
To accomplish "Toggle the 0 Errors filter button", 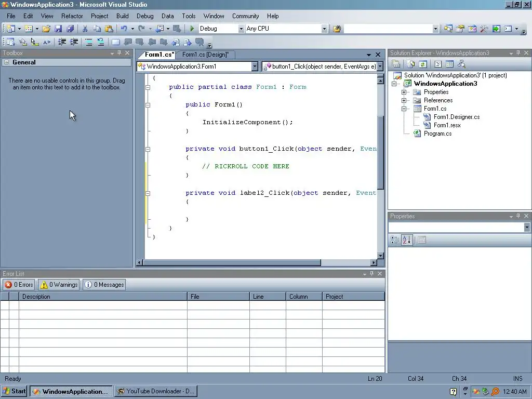I will tap(19, 285).
